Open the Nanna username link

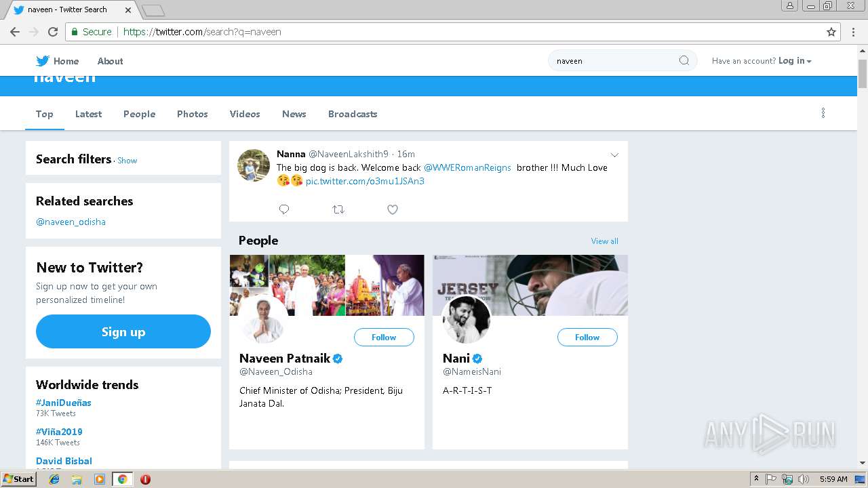[x=291, y=154]
